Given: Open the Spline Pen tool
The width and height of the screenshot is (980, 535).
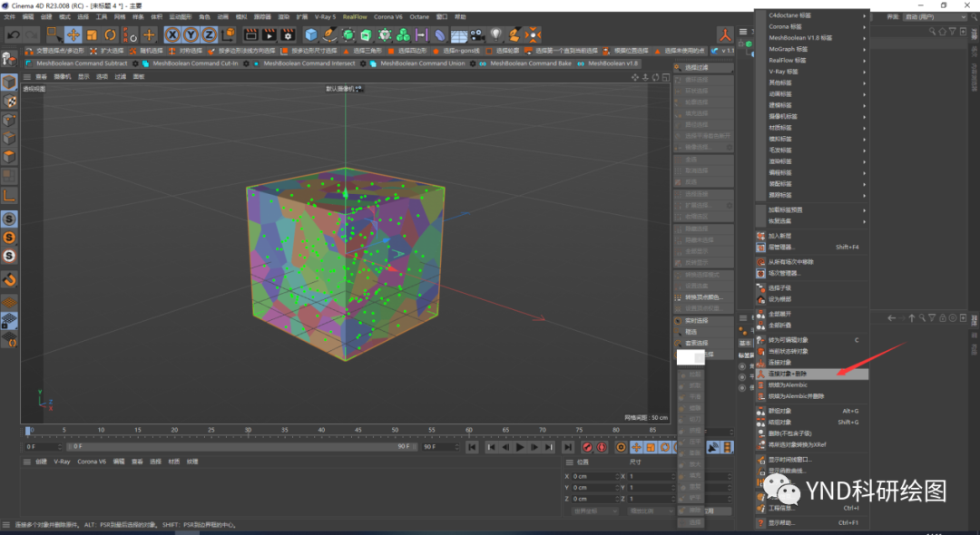Looking at the screenshot, I should (329, 35).
